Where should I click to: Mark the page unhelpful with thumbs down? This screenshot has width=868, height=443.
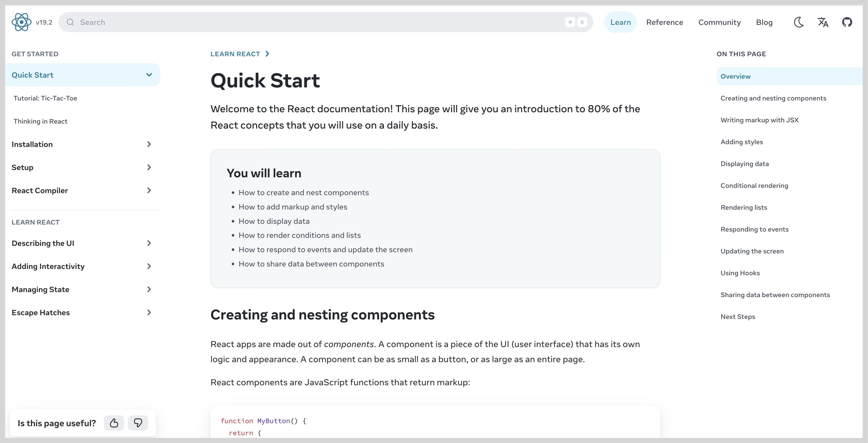[138, 423]
